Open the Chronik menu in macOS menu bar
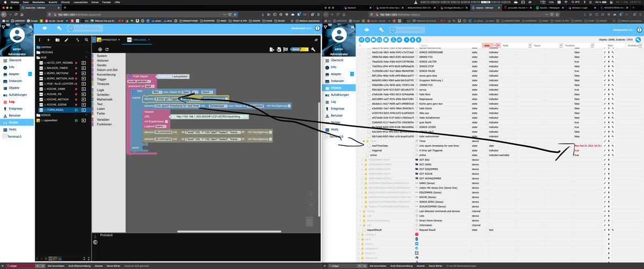The width and height of the screenshot is (644, 269). (x=65, y=2)
